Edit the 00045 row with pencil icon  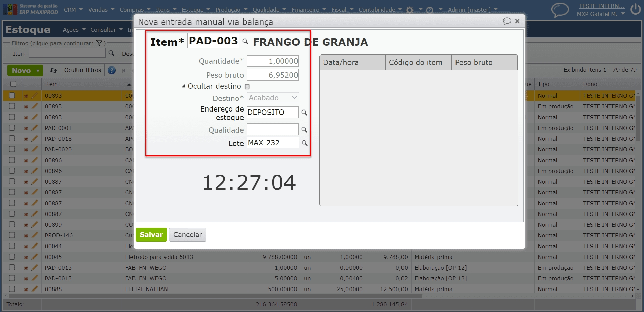[34, 257]
